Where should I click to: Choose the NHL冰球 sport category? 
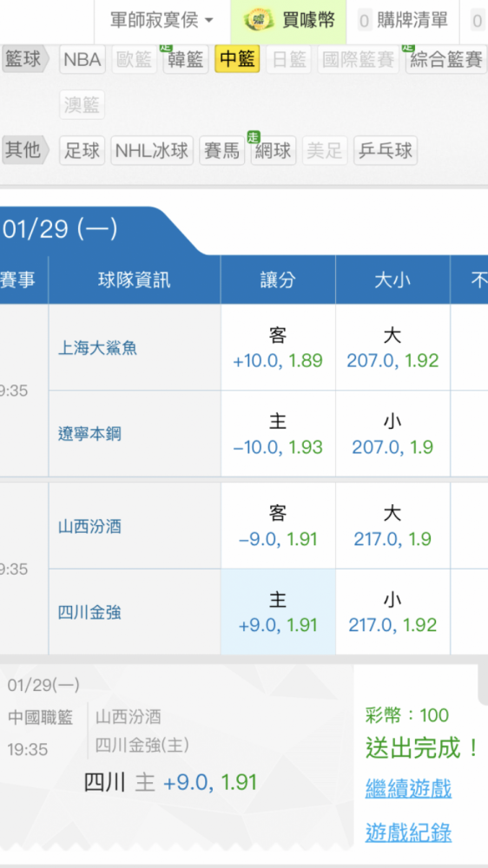pos(152,150)
